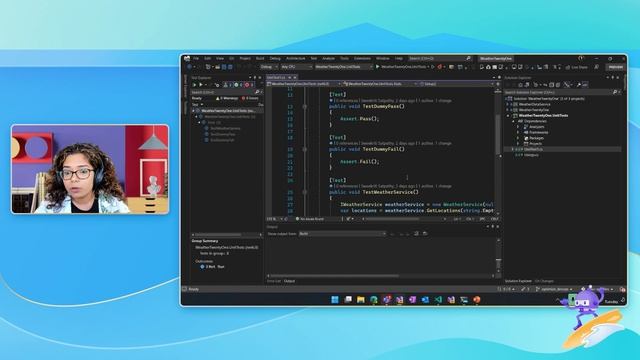
Task: Collapse the root test project node
Action: 194,111
